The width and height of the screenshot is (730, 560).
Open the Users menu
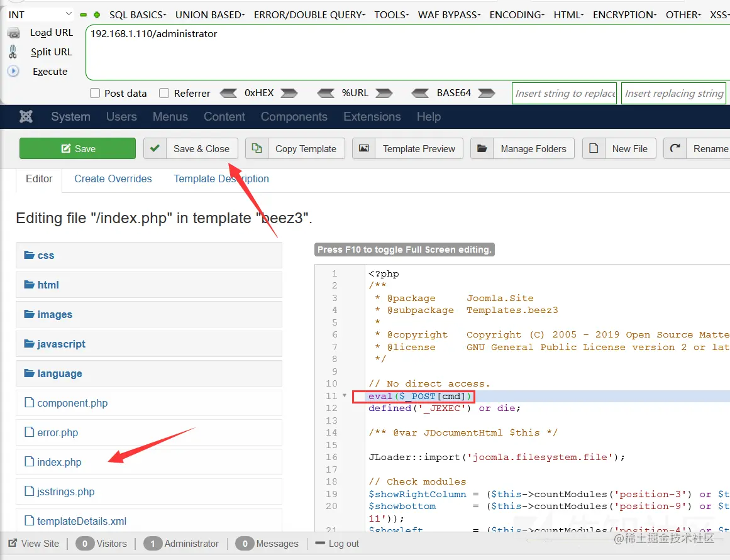tap(121, 116)
